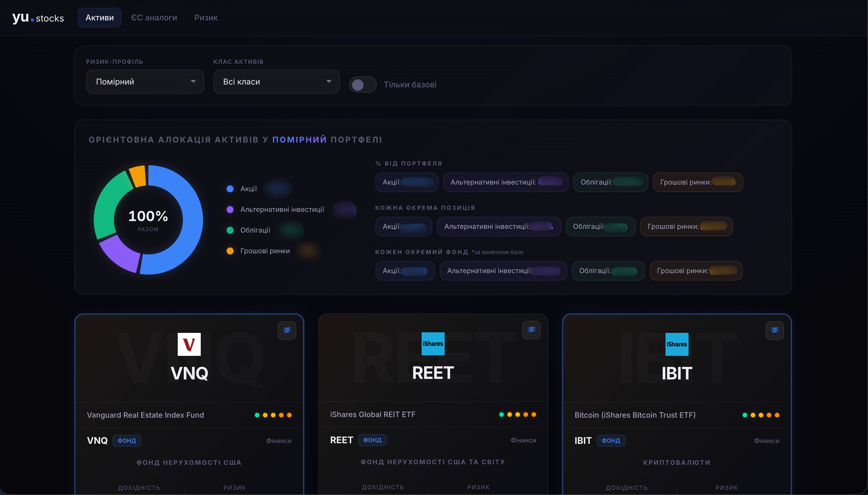Click the purple Альтернативні інвестиції legend dot
Viewport: 868px width, 495px height.
click(230, 210)
